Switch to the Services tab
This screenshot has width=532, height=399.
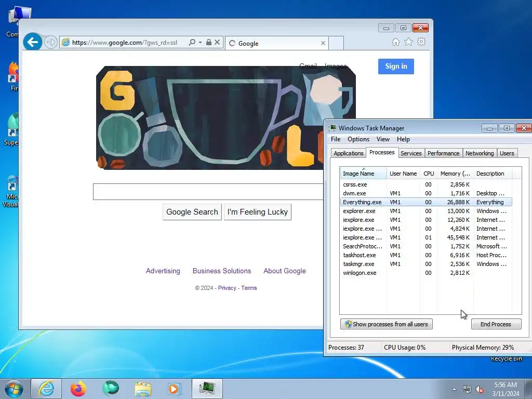click(411, 153)
